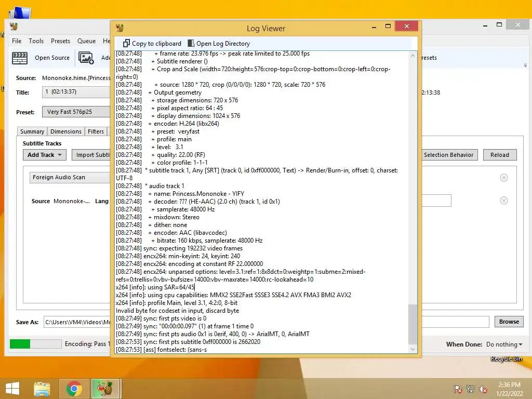Screen dimensions: 532x399
Task: Switch to HandBrake in the taskbar
Action: (x=105, y=389)
